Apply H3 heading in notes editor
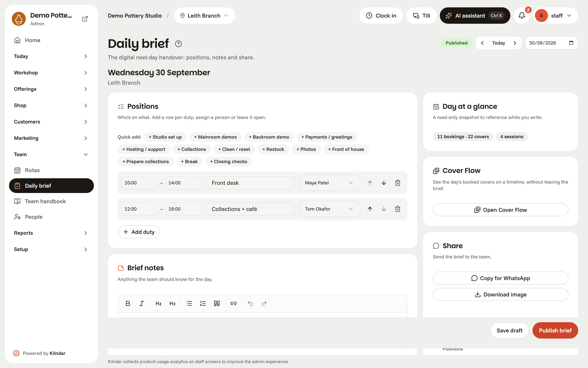 [172, 303]
